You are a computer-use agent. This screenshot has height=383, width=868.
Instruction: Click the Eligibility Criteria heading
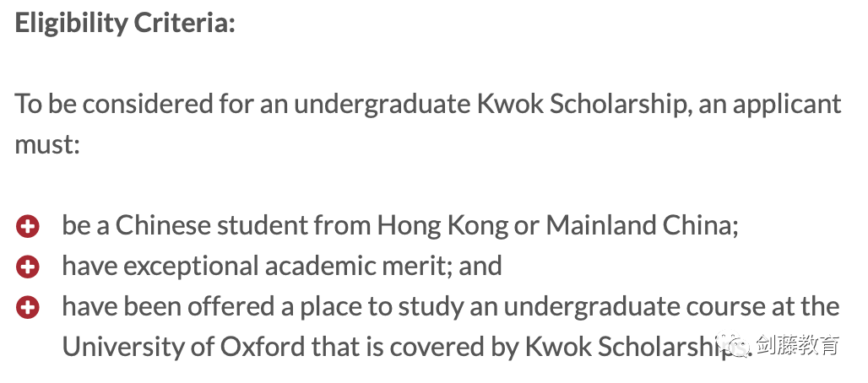[x=125, y=24]
